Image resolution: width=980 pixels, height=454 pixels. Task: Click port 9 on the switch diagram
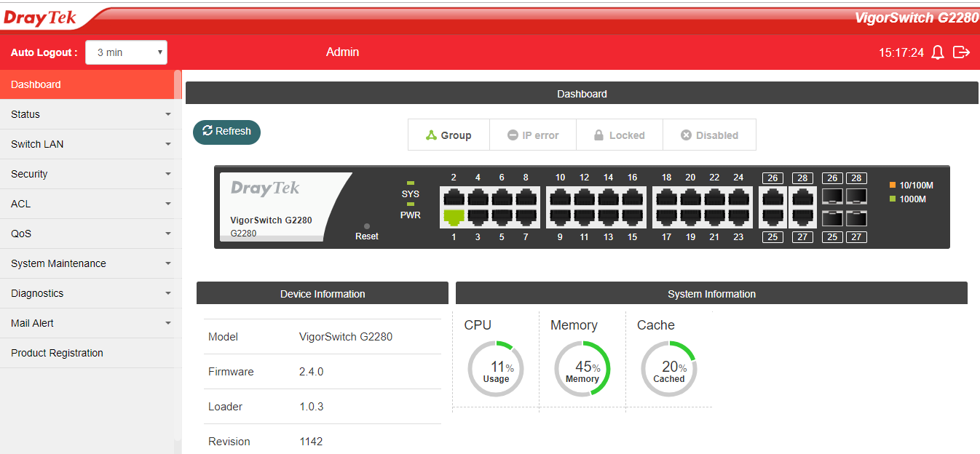coord(560,217)
